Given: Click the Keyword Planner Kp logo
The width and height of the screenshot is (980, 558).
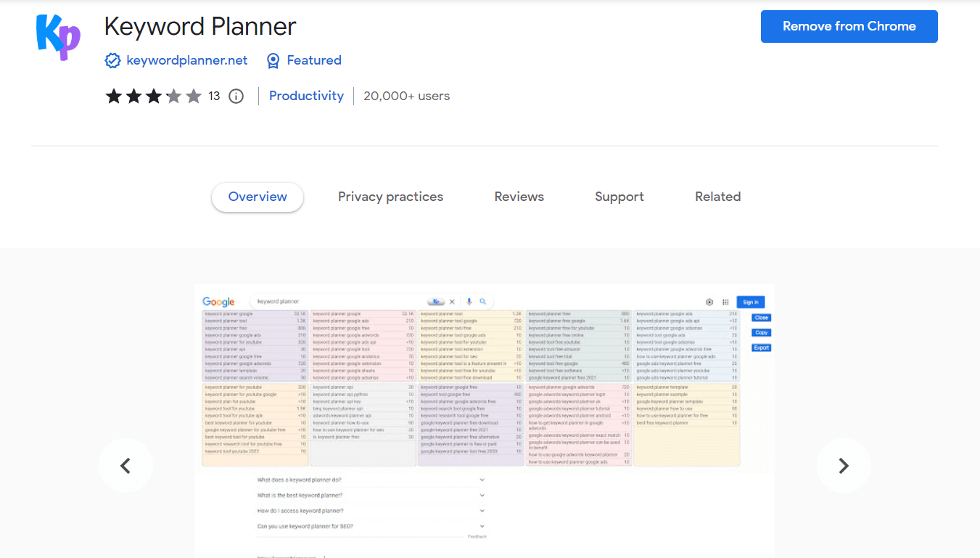Looking at the screenshot, I should pos(58,36).
